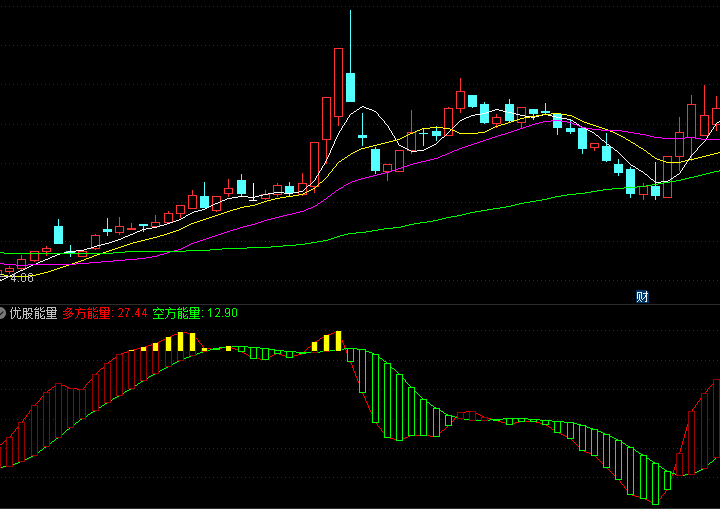Click the round check icon beside 优股能量

(x=2, y=313)
